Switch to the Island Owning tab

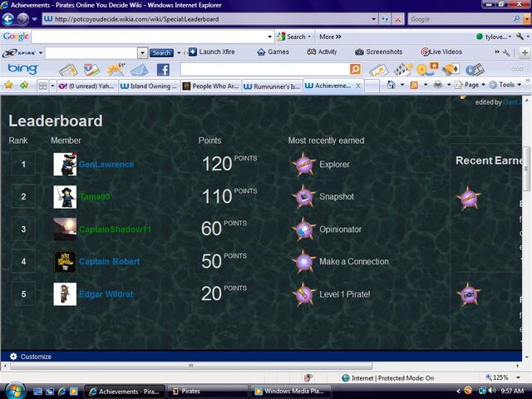tap(149, 86)
